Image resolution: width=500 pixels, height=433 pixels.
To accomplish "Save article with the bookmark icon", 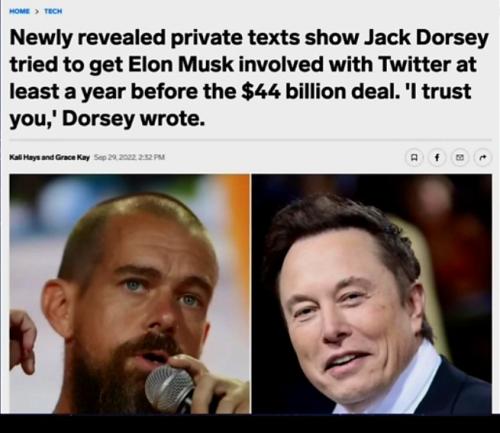I will point(414,157).
